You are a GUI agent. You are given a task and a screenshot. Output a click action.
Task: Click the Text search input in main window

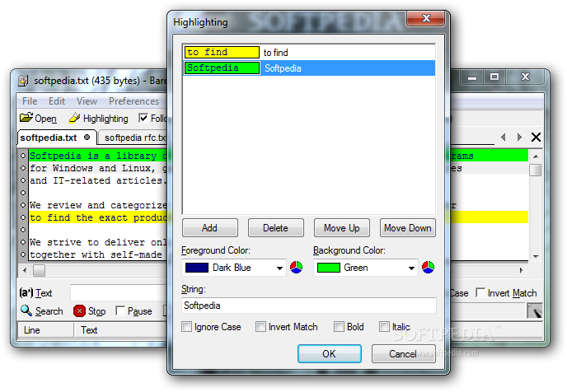(x=119, y=292)
